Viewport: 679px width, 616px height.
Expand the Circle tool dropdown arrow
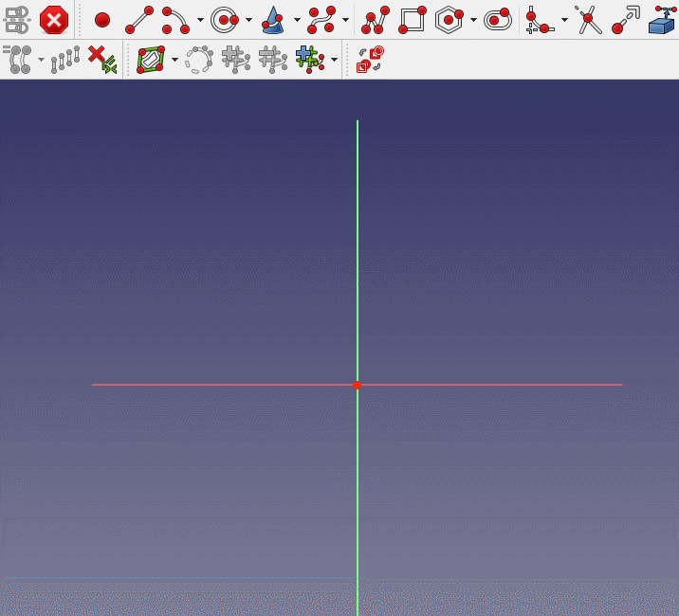tap(248, 20)
